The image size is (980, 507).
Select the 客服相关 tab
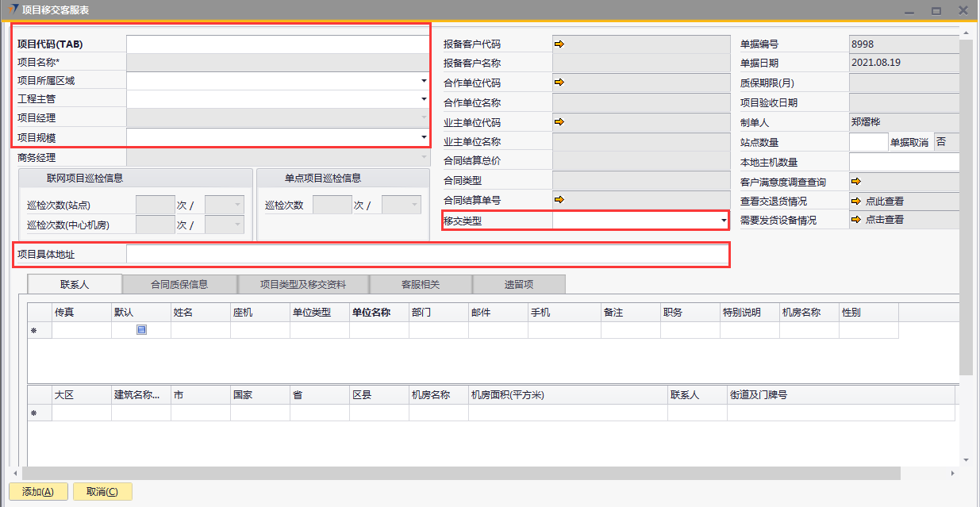click(421, 284)
